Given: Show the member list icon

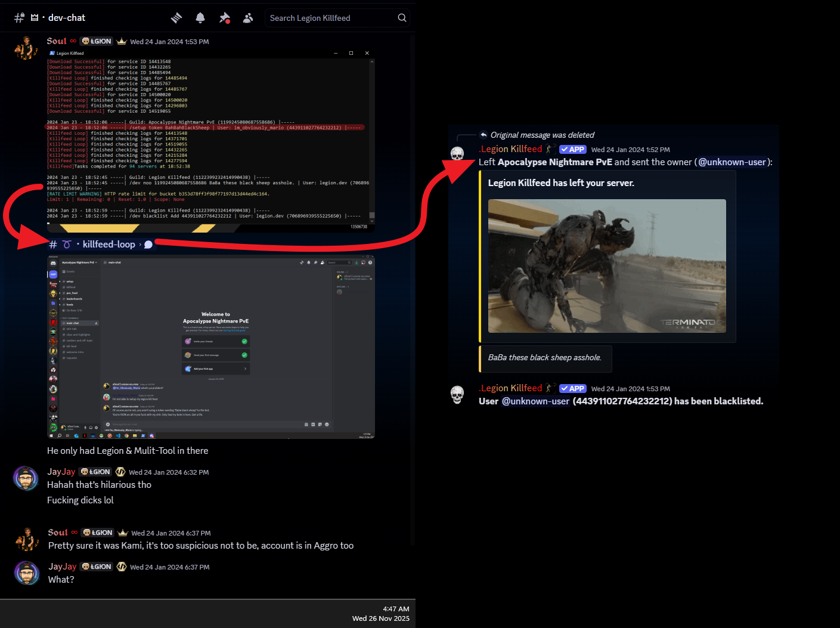Looking at the screenshot, I should pos(248,18).
